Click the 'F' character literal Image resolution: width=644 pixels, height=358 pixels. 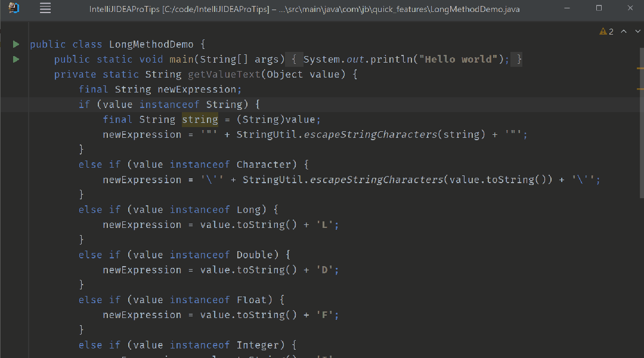[324, 315]
